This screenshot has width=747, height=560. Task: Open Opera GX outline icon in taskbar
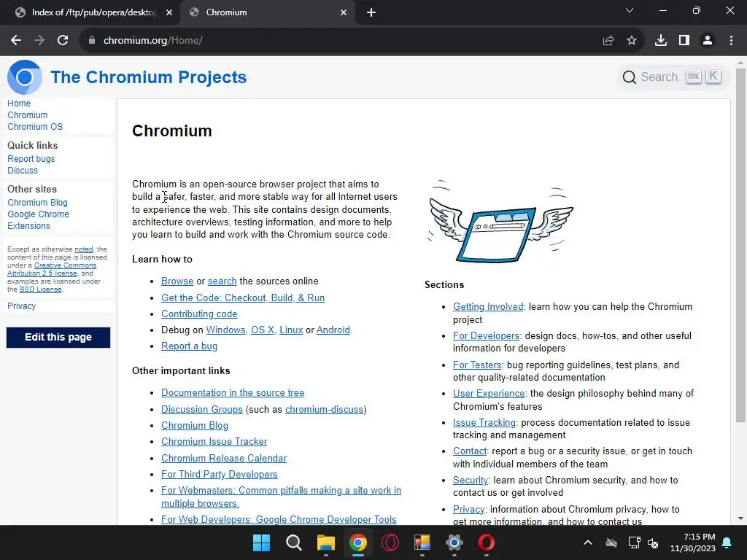(x=390, y=542)
